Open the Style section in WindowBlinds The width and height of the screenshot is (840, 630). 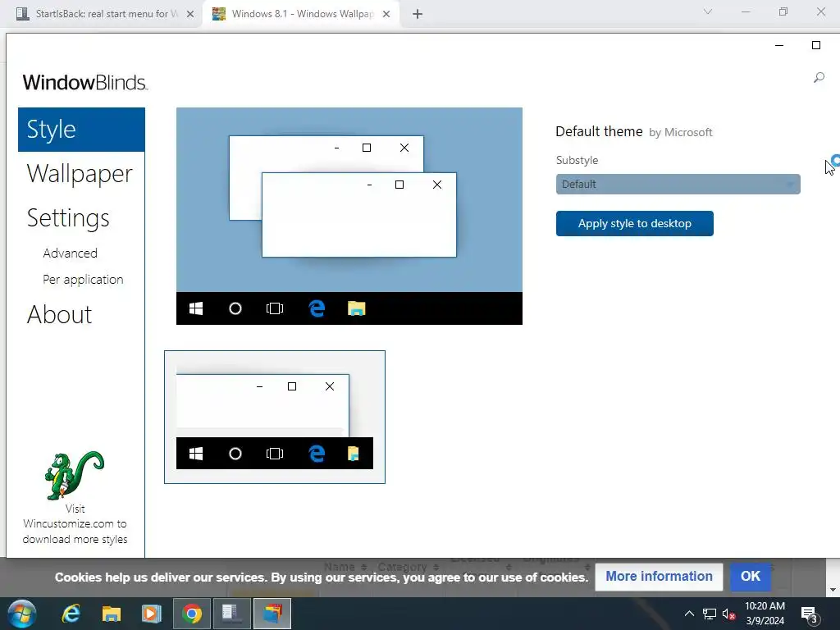click(81, 130)
